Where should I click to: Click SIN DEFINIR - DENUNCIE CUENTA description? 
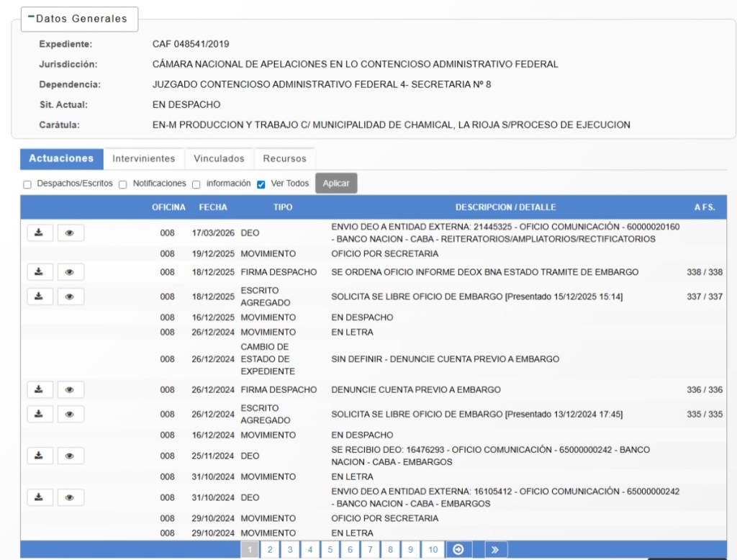point(445,358)
